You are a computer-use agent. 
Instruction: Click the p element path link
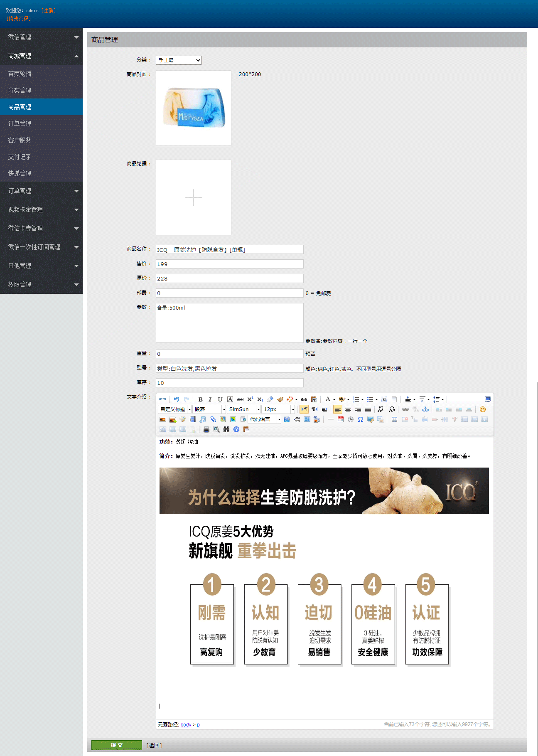coord(198,725)
